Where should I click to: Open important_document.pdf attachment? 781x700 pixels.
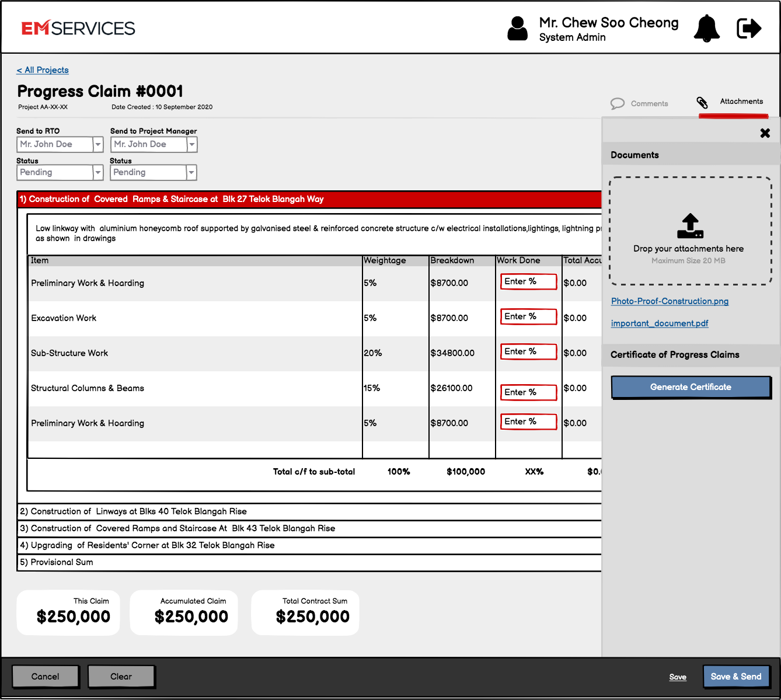tap(660, 323)
